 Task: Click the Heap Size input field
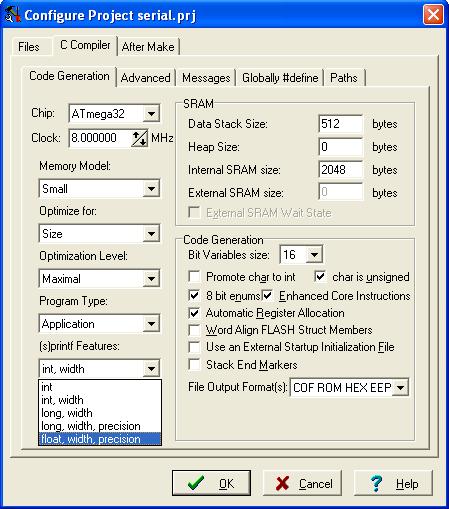[340, 147]
